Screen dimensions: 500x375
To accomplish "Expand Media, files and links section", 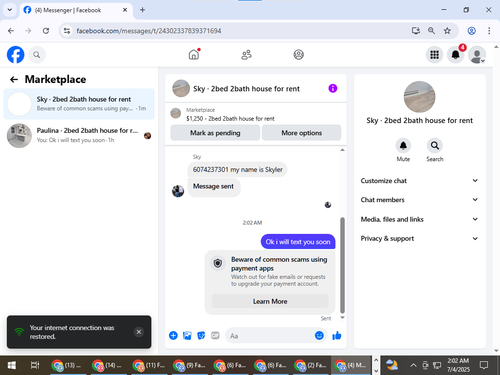I will click(x=419, y=219).
